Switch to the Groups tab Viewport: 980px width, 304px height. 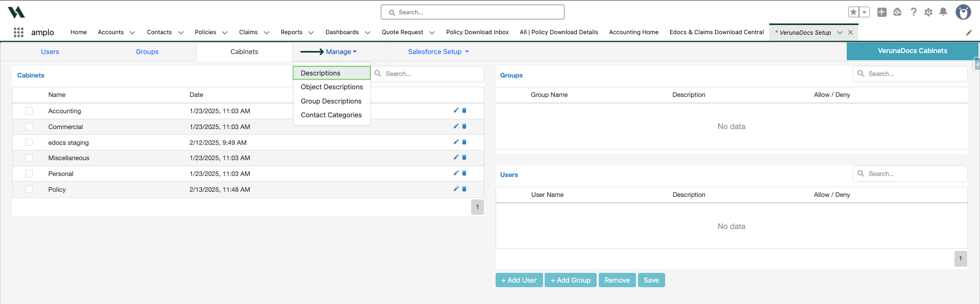point(147,52)
